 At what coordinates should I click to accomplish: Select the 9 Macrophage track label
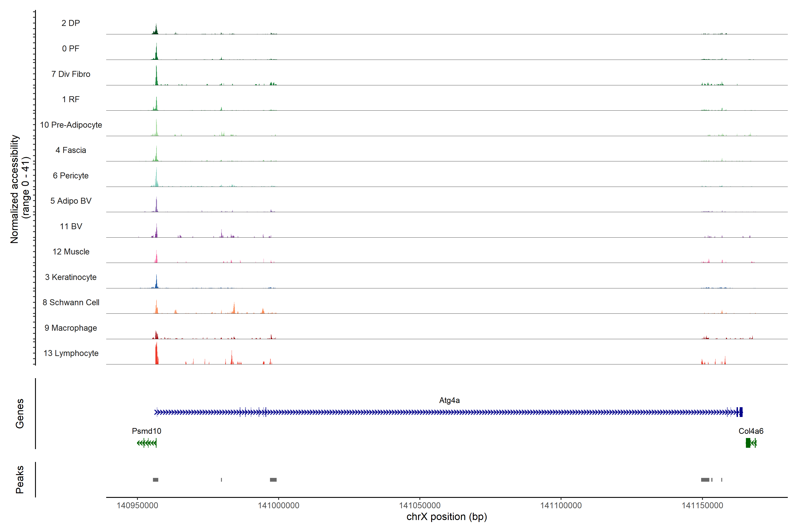tap(70, 328)
